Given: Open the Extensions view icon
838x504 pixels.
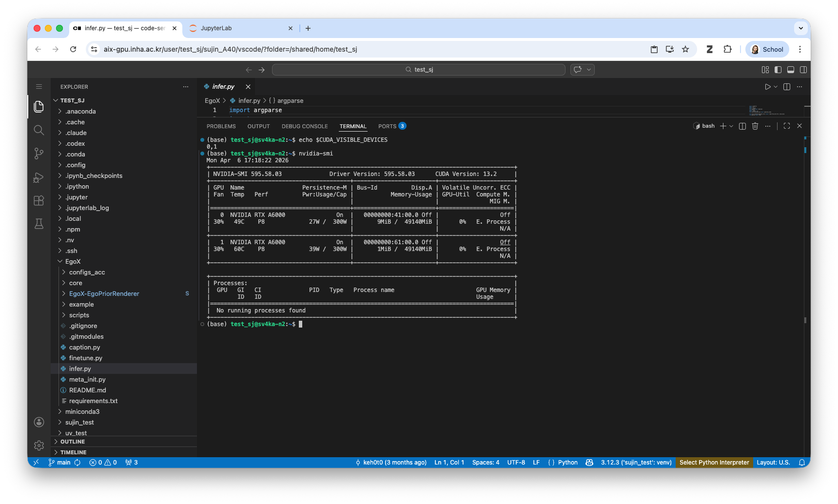Looking at the screenshot, I should pyautogui.click(x=39, y=200).
